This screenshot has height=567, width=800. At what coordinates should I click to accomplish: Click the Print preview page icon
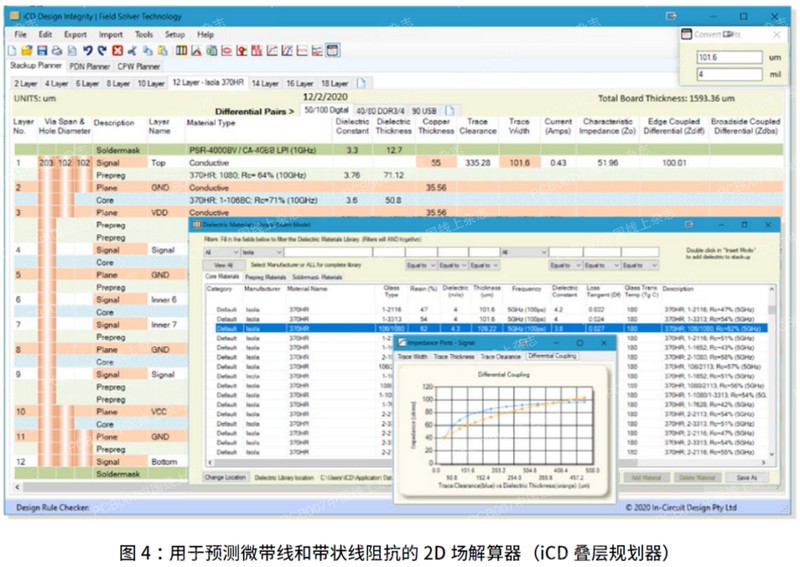(72, 51)
